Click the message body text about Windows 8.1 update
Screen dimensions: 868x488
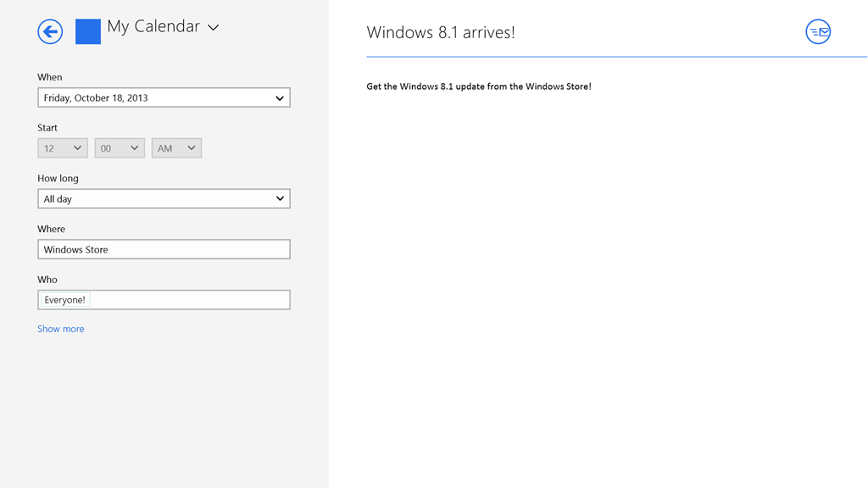[479, 86]
